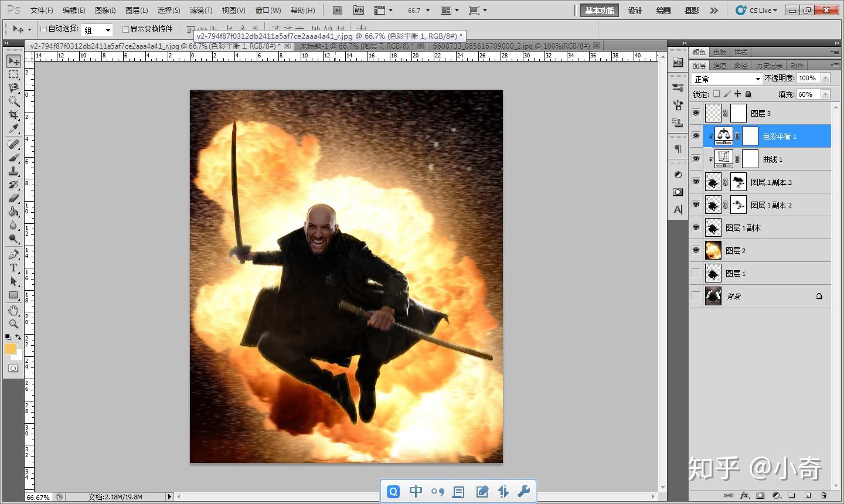Activate the Crop tool
Viewport: 844px width, 504px height.
pos(13,115)
